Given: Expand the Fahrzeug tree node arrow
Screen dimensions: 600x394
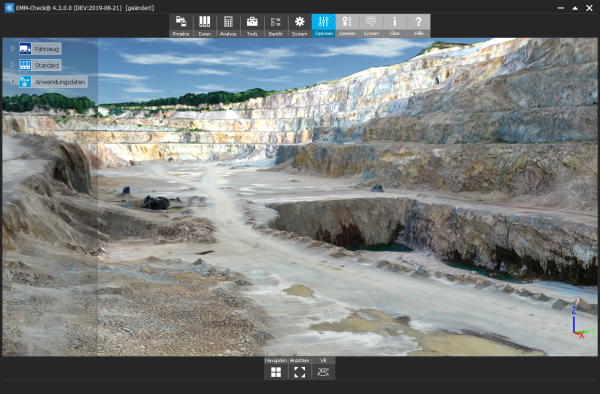Looking at the screenshot, I should (12, 49).
